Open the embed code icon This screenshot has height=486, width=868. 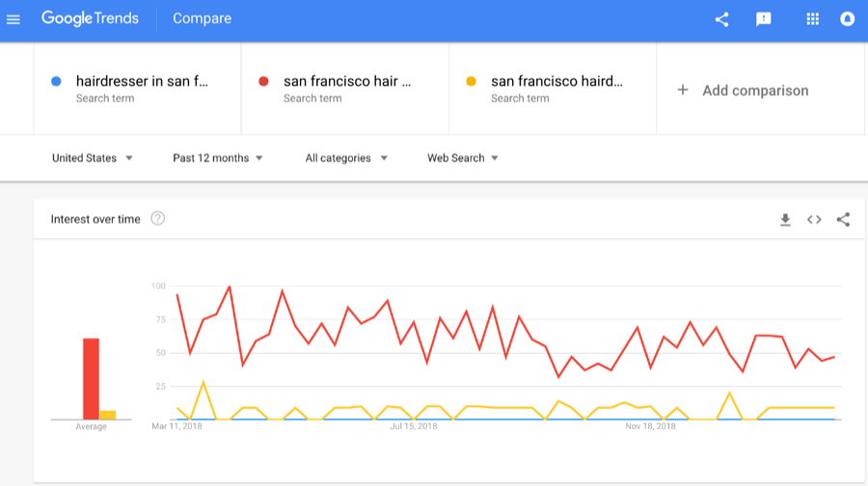click(x=814, y=220)
